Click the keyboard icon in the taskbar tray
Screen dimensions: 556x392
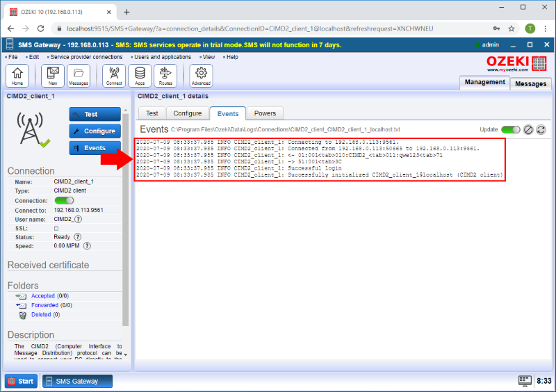click(525, 381)
